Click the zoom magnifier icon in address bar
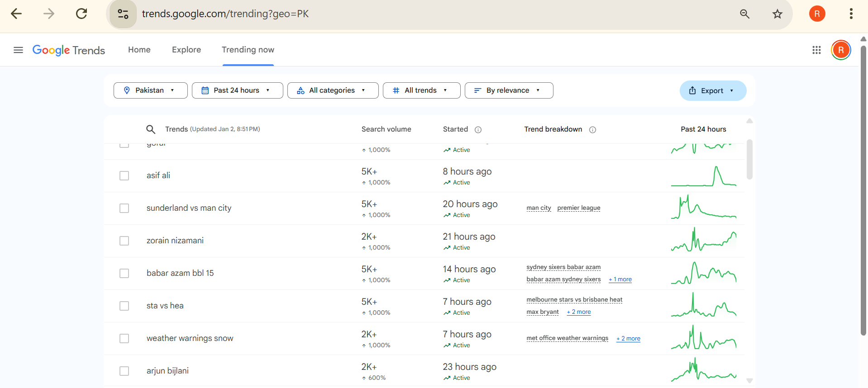The width and height of the screenshot is (868, 388). coord(744,14)
